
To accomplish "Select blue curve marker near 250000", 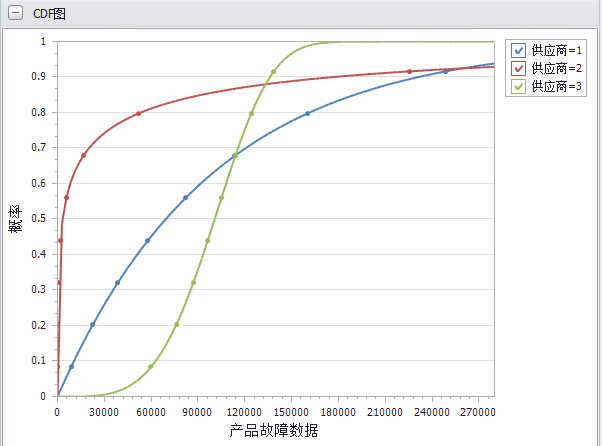I will [446, 71].
